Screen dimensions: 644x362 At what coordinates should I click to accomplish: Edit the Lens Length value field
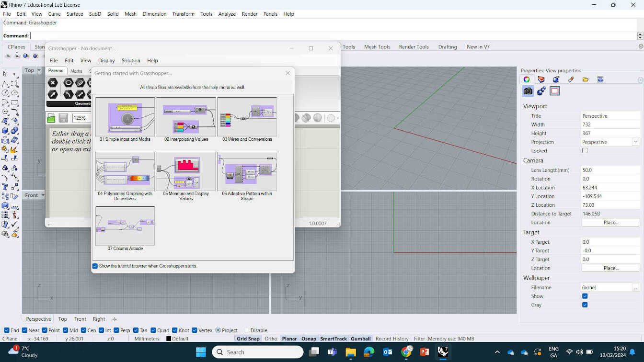click(610, 170)
